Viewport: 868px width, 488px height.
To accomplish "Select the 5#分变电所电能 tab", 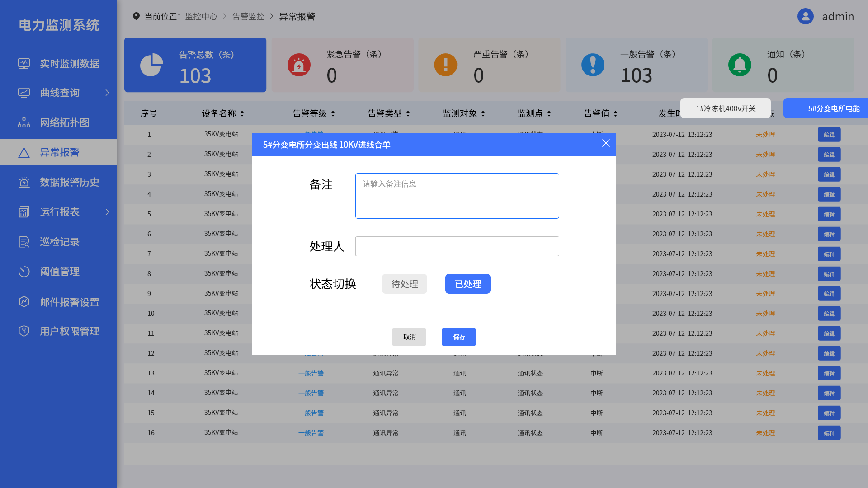I will click(x=826, y=108).
